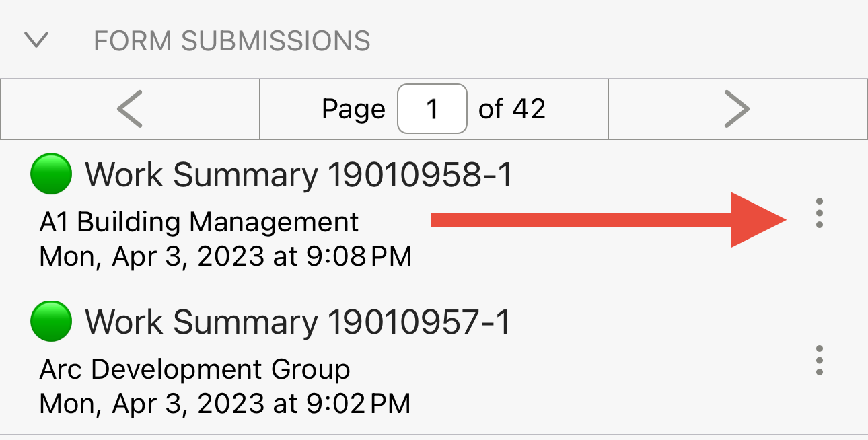Go to the previous page arrow
The width and height of the screenshot is (868, 440).
[130, 109]
